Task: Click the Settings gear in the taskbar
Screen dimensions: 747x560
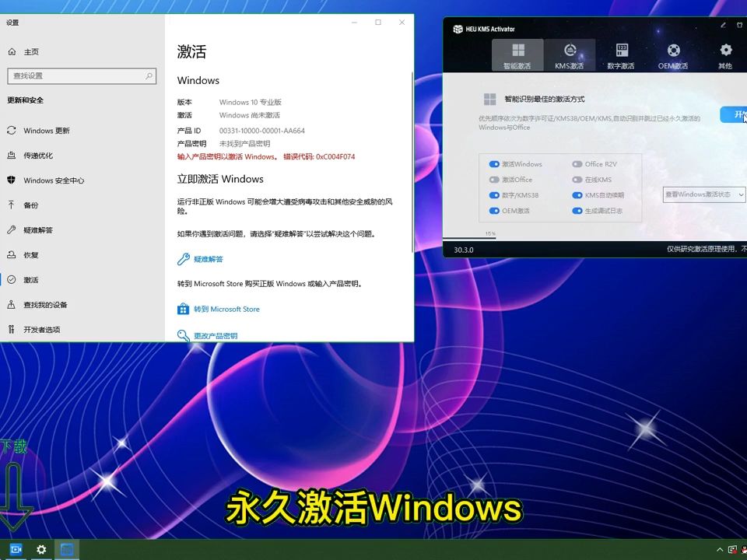Action: pos(41,550)
